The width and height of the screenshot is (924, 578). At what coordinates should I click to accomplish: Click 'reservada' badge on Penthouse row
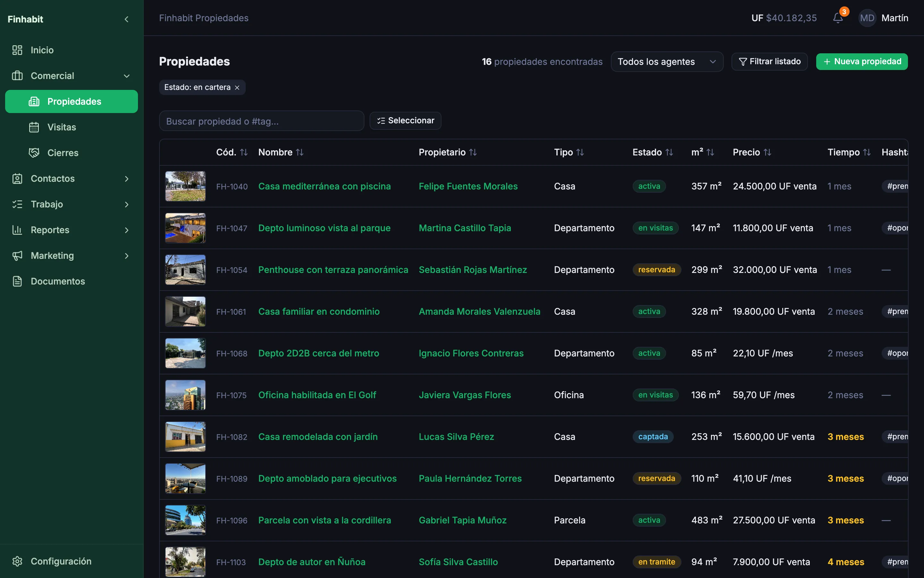tap(656, 270)
